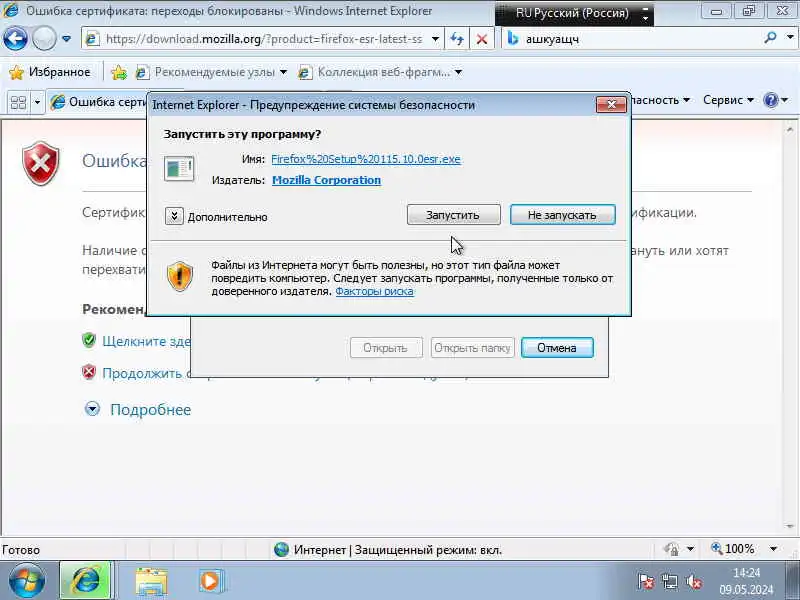The width and height of the screenshot is (800, 600).
Task: Click Internet Explorer taskbar icon
Action: click(x=86, y=581)
